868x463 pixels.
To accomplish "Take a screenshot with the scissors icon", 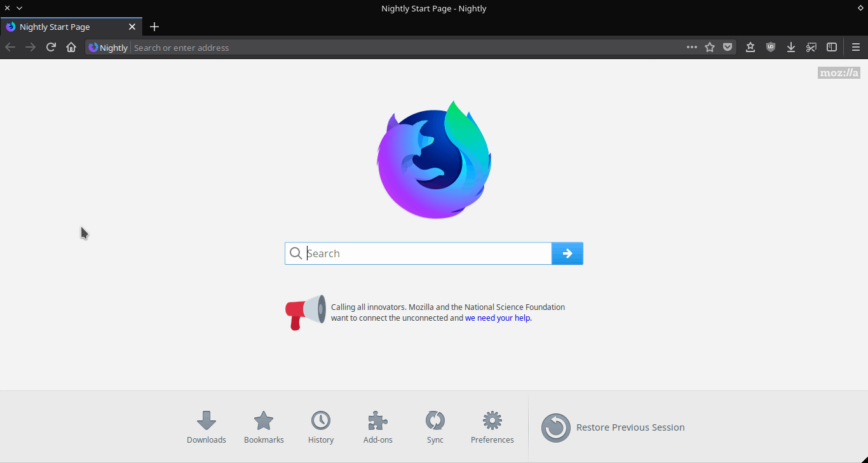I will tap(811, 47).
